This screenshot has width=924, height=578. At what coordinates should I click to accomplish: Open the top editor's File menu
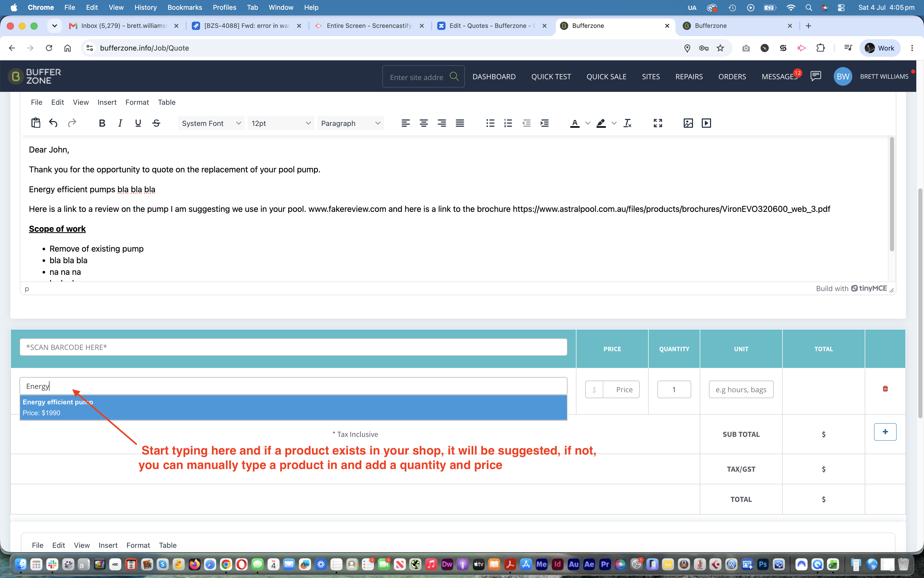[x=37, y=102]
